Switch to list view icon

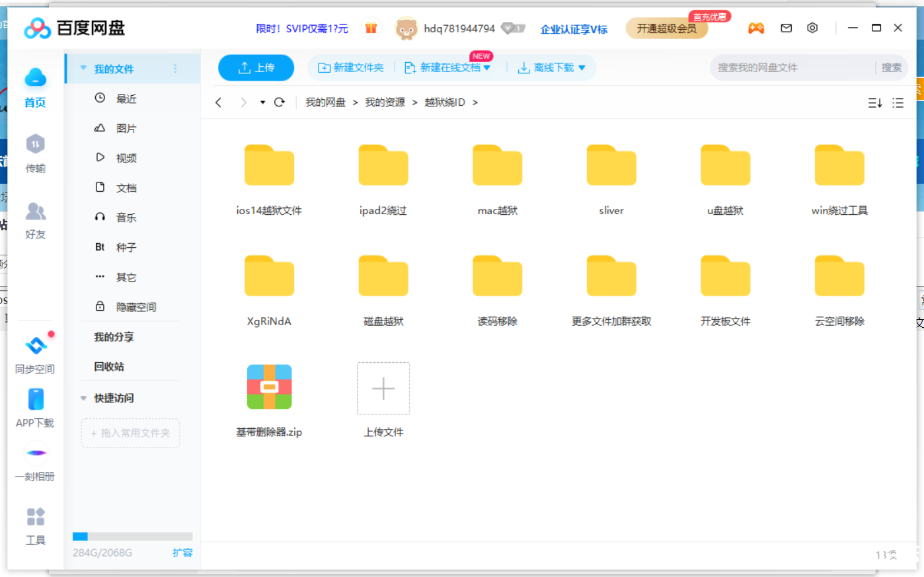(x=898, y=103)
